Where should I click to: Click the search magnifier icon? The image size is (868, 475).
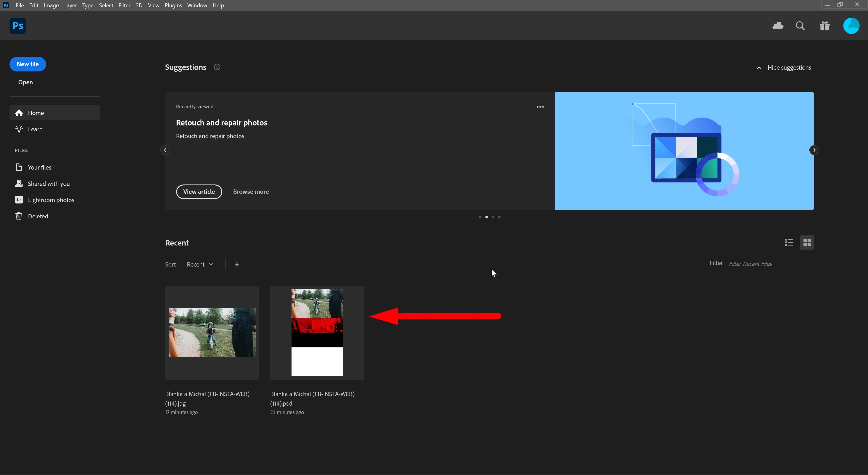[x=800, y=26]
